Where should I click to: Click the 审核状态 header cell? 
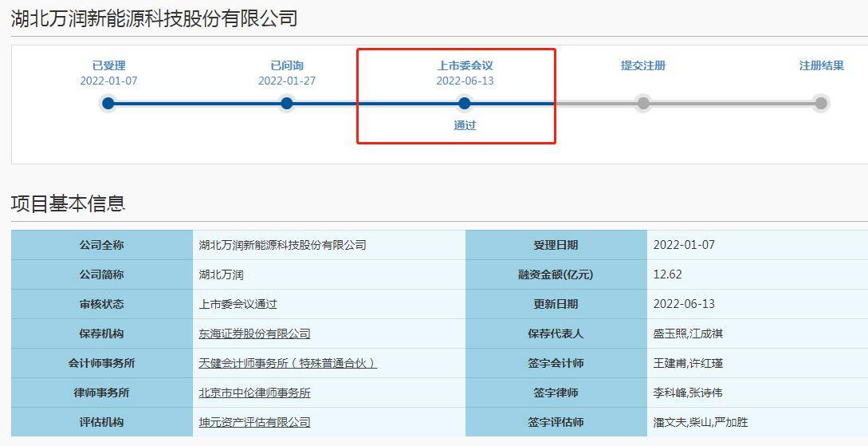tap(102, 304)
